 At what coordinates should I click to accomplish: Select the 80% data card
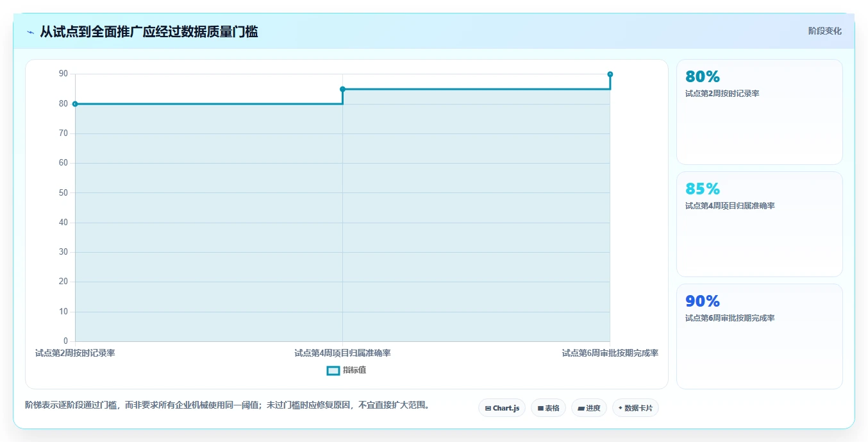point(759,112)
